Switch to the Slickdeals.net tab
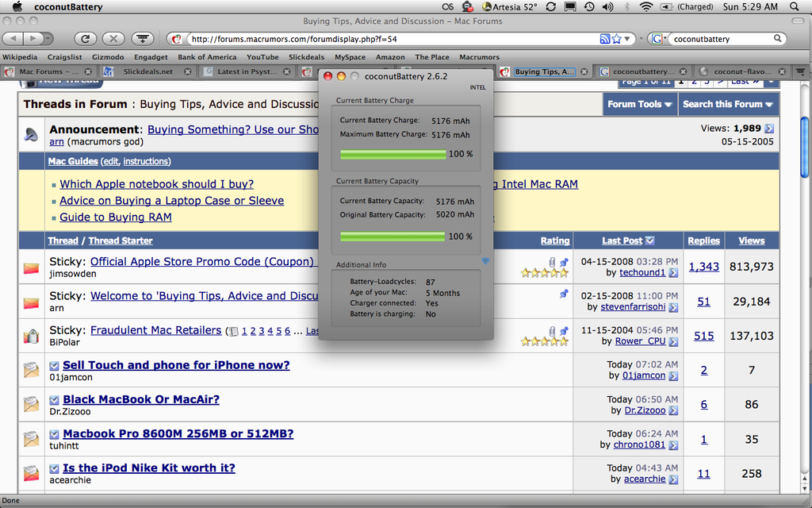The width and height of the screenshot is (812, 508). [147, 71]
